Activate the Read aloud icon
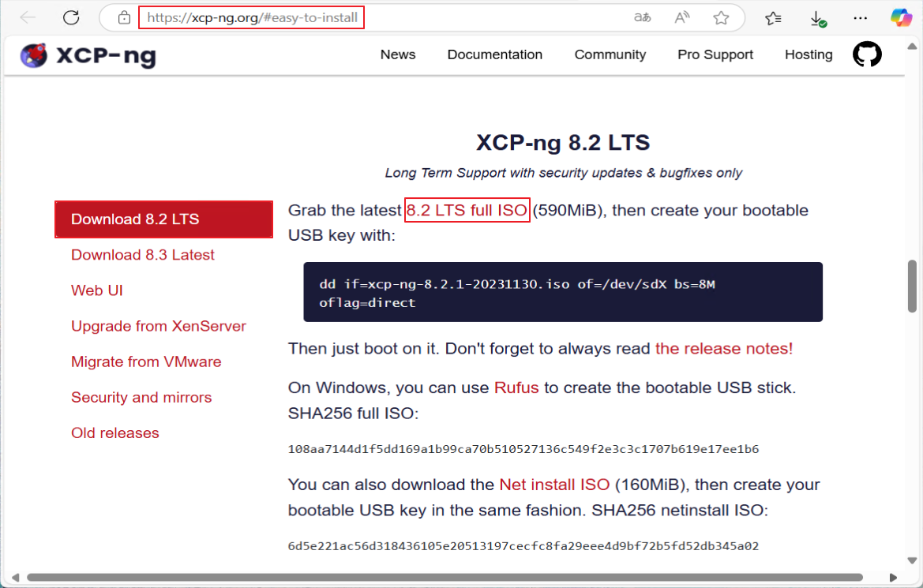The width and height of the screenshot is (923, 588). pyautogui.click(x=681, y=17)
